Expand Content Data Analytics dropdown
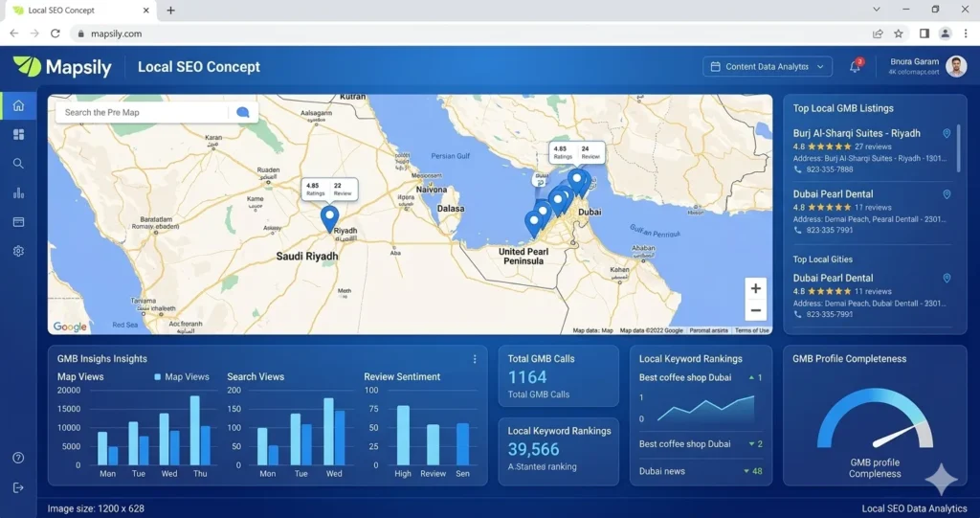Screen dimensions: 980x518 (768, 66)
